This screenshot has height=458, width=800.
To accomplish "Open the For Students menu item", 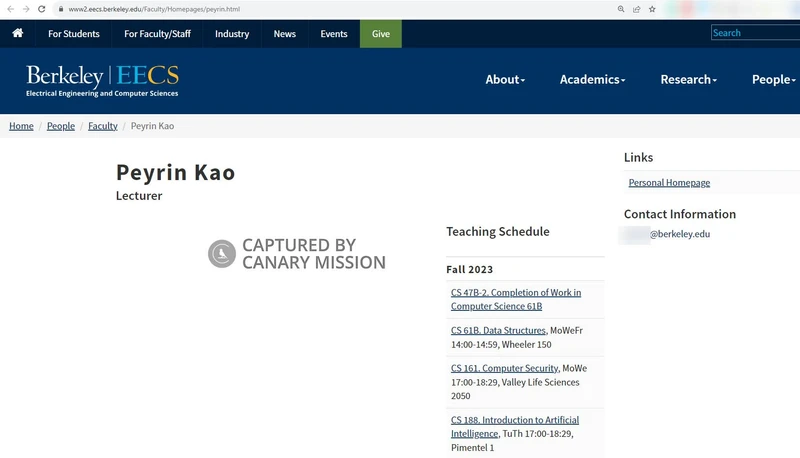I will point(73,34).
